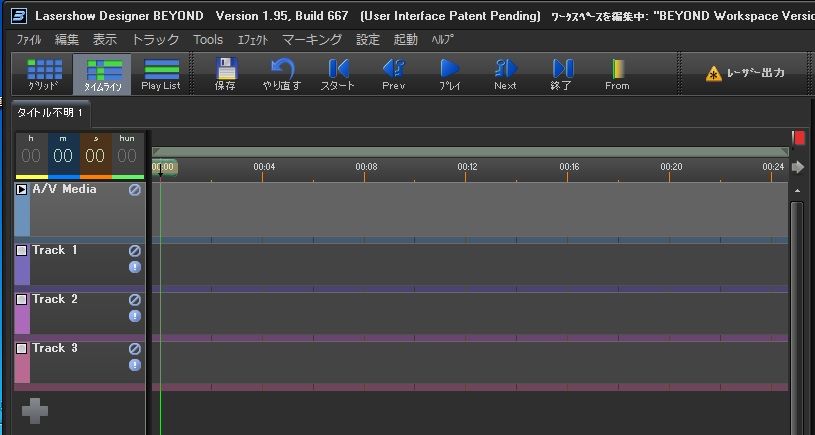This screenshot has width=815, height=435.
Task: Click the 00:20 mark on the ruler
Action: (671, 167)
